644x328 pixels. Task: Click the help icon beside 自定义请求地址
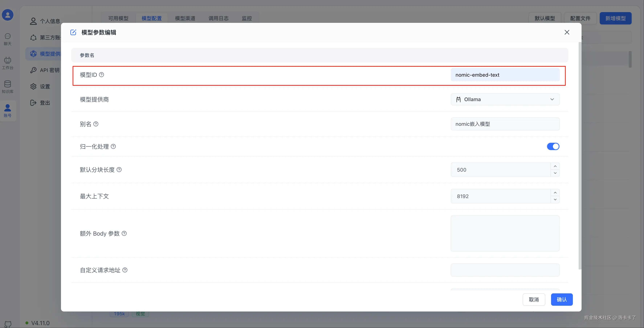coord(125,270)
